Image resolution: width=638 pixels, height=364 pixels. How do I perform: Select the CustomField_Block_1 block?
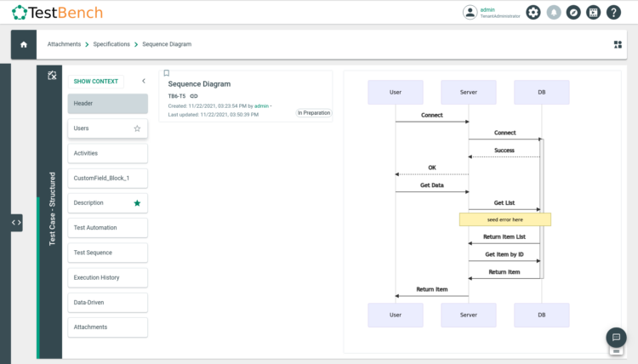tap(108, 178)
